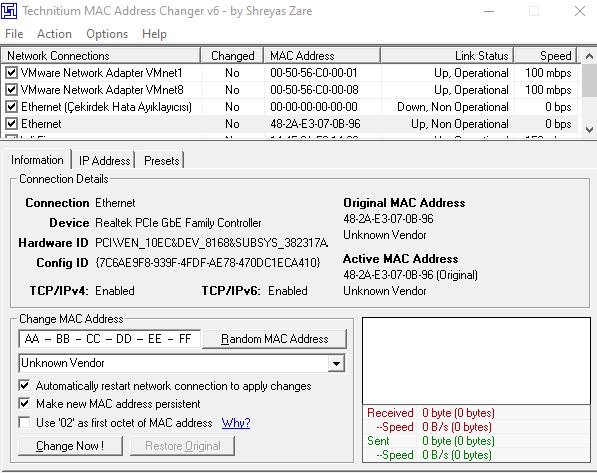Viewport: 597px width, 473px height.
Task: Select the Information tab
Action: 37,160
